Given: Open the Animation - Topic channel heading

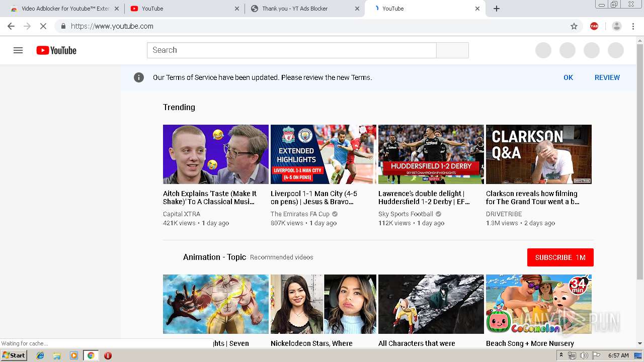Looking at the screenshot, I should pyautogui.click(x=214, y=257).
